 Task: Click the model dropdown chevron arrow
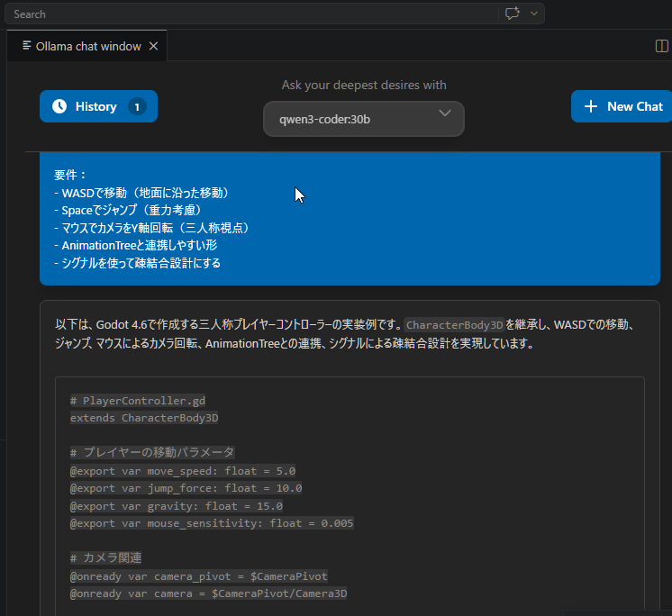445,113
